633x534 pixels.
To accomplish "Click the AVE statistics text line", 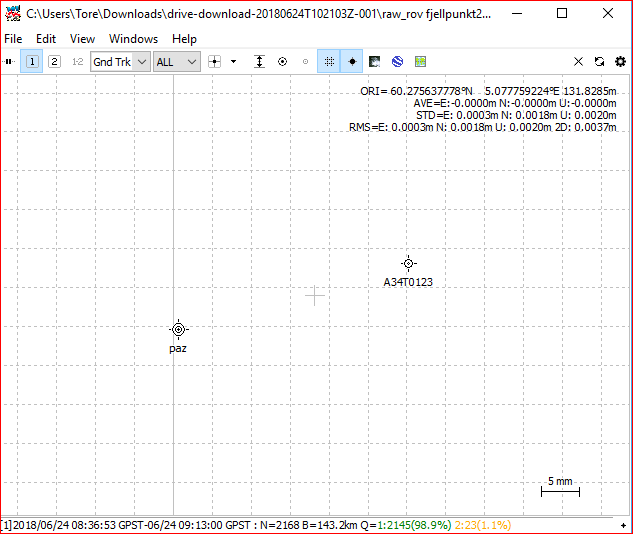I will 515,103.
